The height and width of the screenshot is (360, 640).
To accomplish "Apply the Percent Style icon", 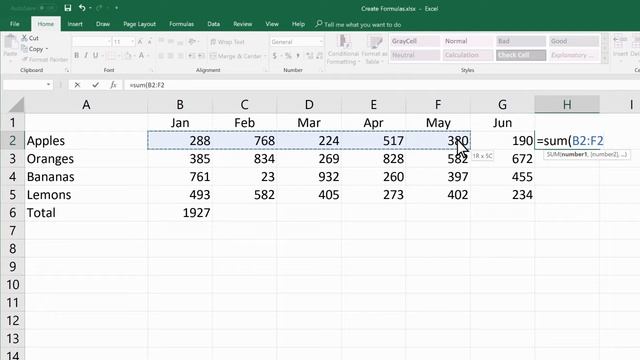I will pos(288,56).
